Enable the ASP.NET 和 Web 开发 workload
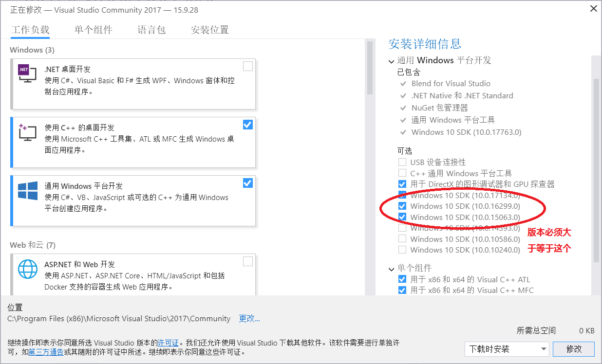The height and width of the screenshot is (364, 602). pyautogui.click(x=248, y=261)
